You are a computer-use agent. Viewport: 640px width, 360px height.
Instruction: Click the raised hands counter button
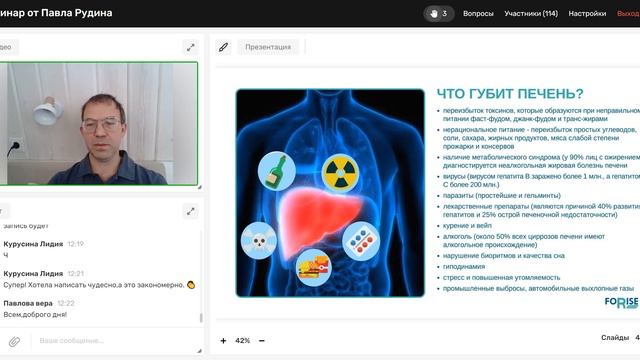438,13
